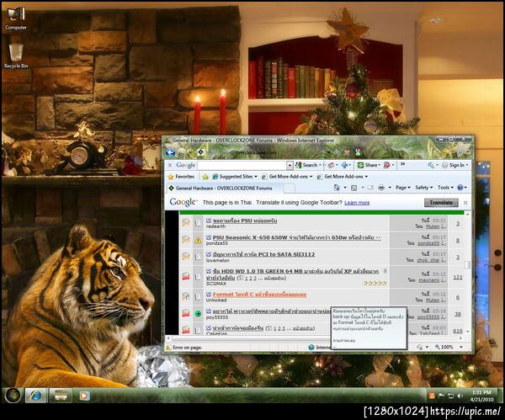Click the Error on page status warning
The height and width of the screenshot is (420, 505).
184,348
